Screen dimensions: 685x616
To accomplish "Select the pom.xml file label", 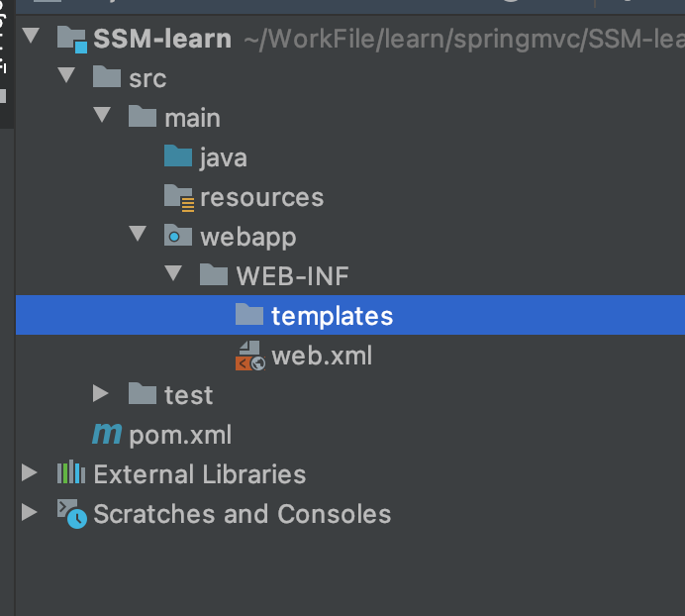I will coord(180,435).
